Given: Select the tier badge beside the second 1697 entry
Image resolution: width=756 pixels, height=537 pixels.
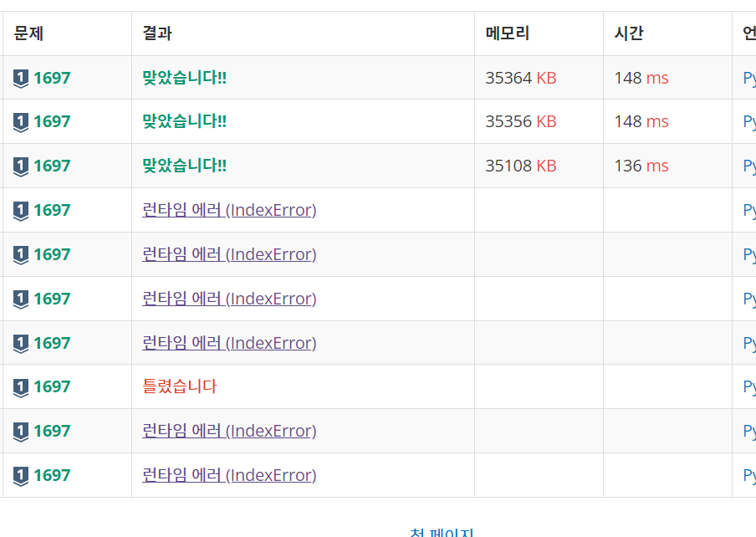Looking at the screenshot, I should click(19, 121).
